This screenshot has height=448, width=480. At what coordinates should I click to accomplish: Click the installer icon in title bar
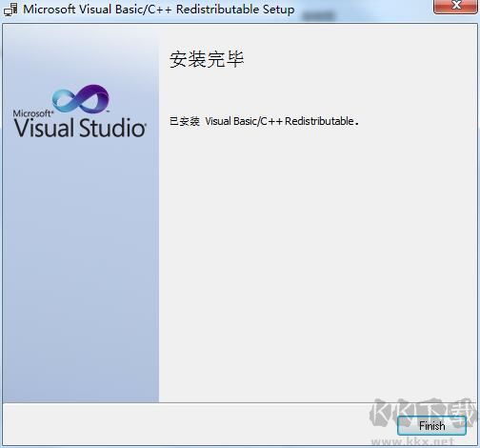10,10
